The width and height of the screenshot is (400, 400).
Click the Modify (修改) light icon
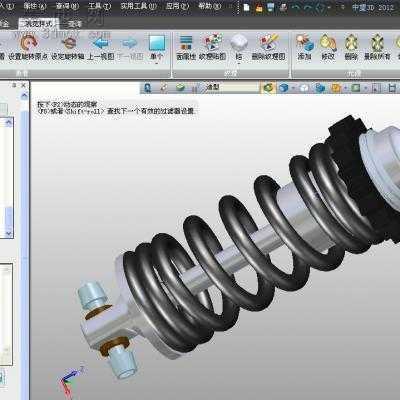click(x=328, y=42)
